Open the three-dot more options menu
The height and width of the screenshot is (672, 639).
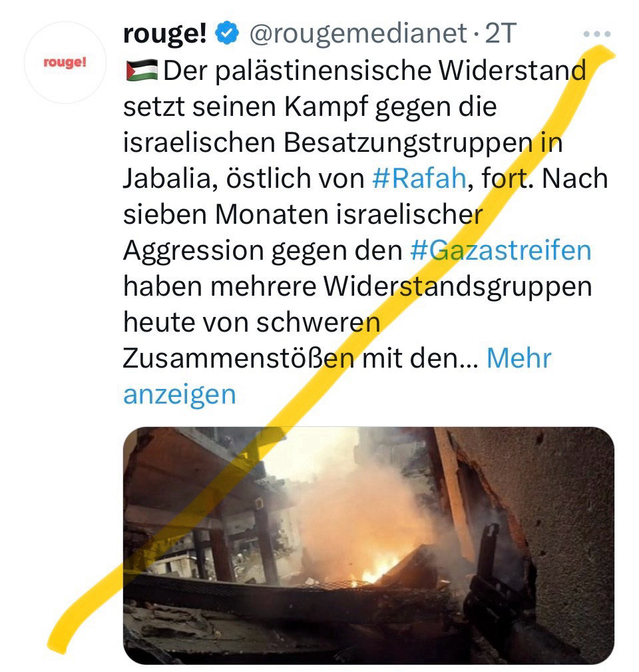click(597, 33)
